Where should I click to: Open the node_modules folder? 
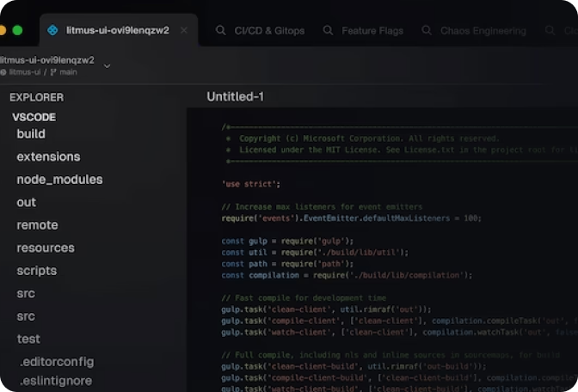click(x=59, y=180)
